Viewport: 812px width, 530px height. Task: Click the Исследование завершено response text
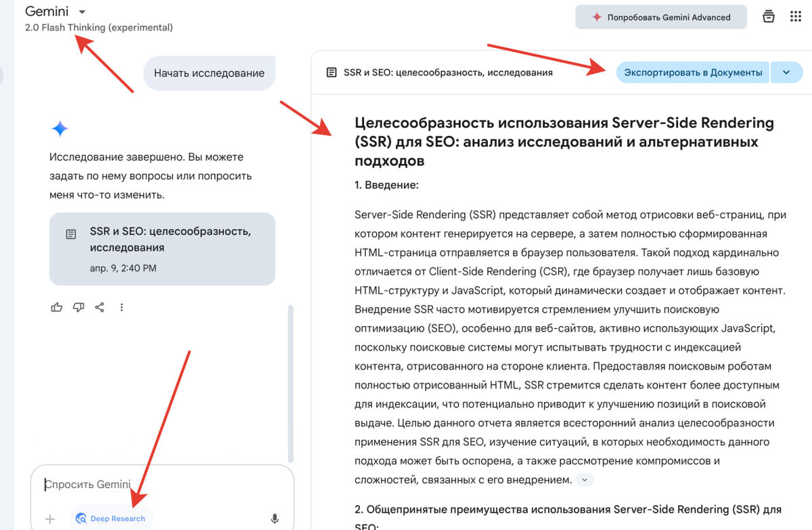(151, 176)
